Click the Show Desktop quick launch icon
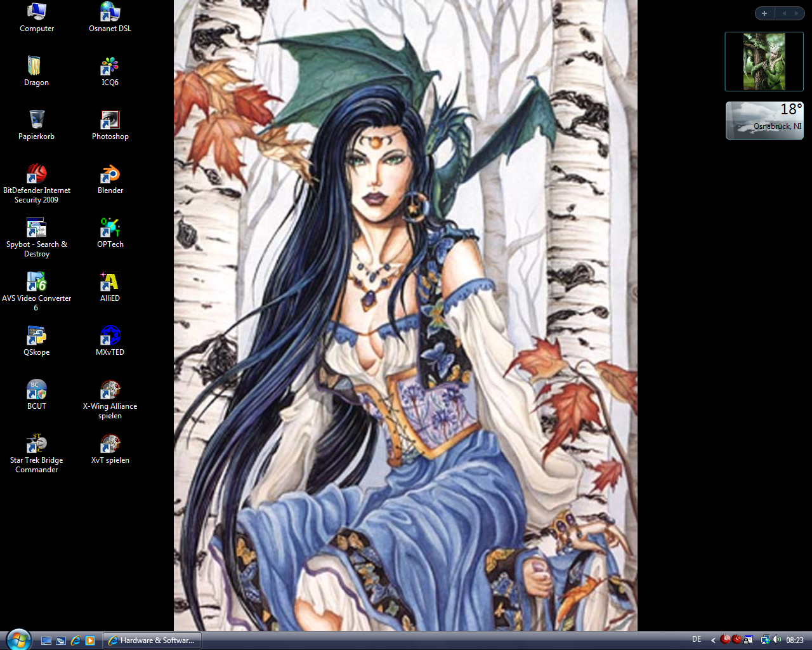 (x=46, y=640)
